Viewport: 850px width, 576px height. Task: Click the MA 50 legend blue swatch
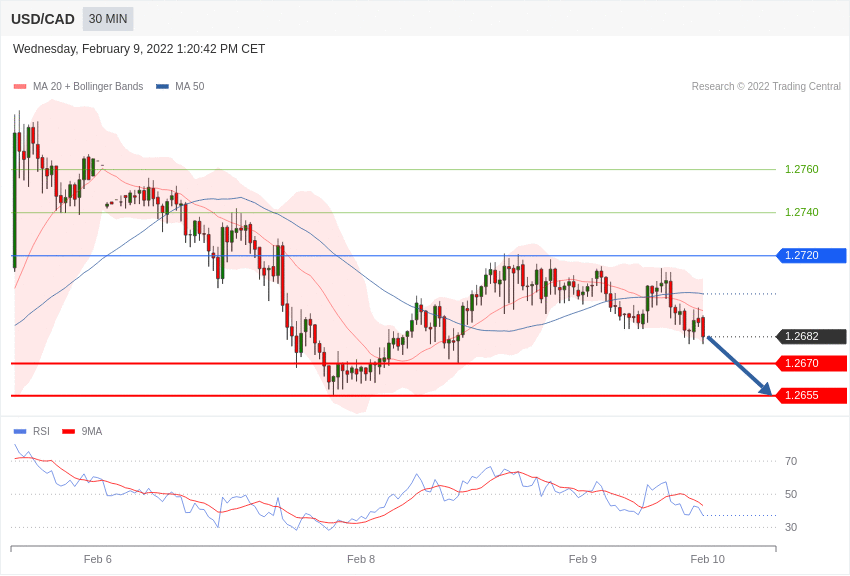click(x=162, y=86)
